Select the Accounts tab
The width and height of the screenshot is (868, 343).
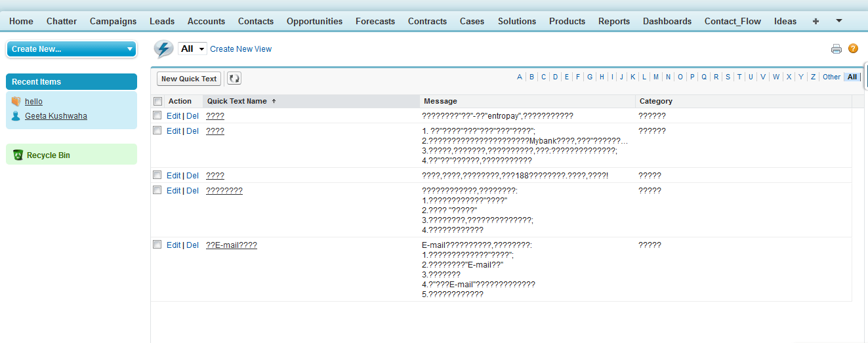(206, 21)
